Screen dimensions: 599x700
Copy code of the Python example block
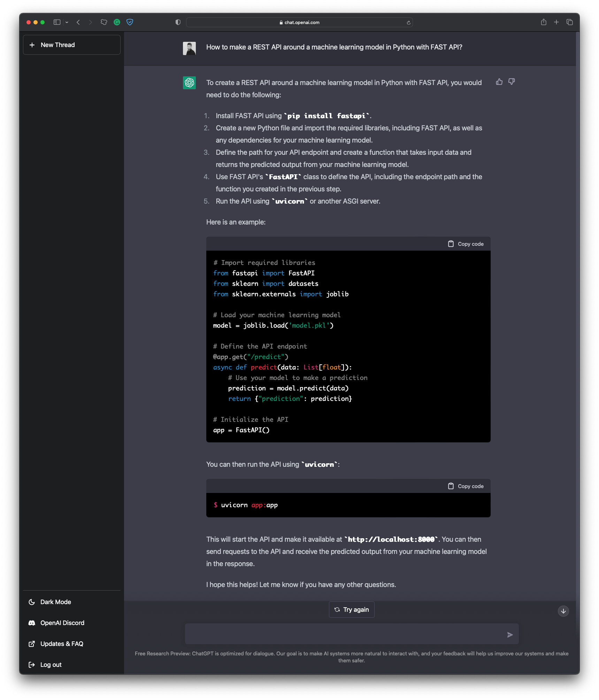coord(466,244)
